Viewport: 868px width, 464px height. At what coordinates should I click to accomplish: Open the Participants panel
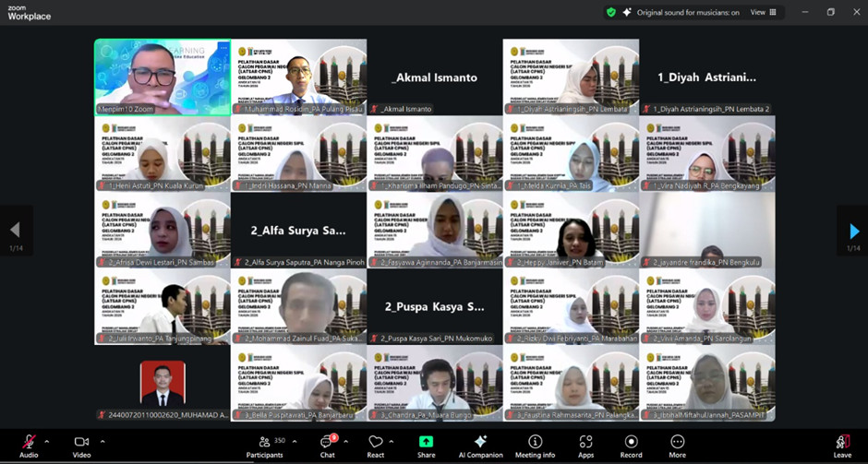tap(264, 444)
